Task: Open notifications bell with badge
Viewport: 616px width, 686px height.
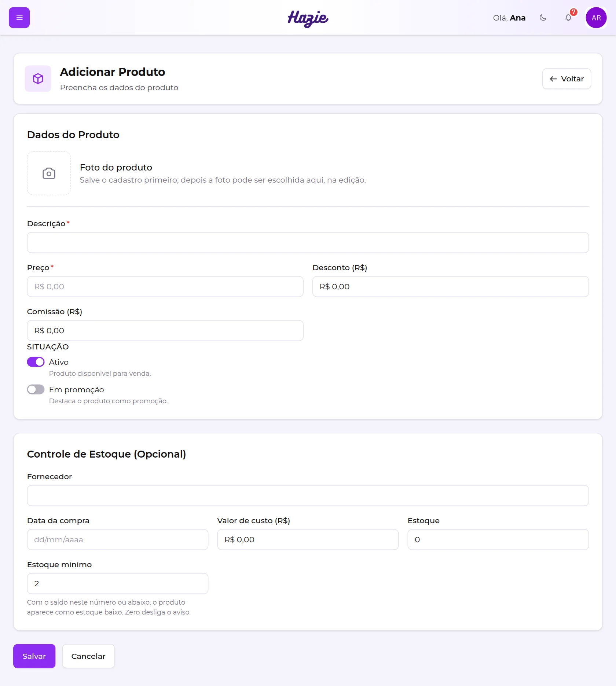Action: tap(568, 18)
